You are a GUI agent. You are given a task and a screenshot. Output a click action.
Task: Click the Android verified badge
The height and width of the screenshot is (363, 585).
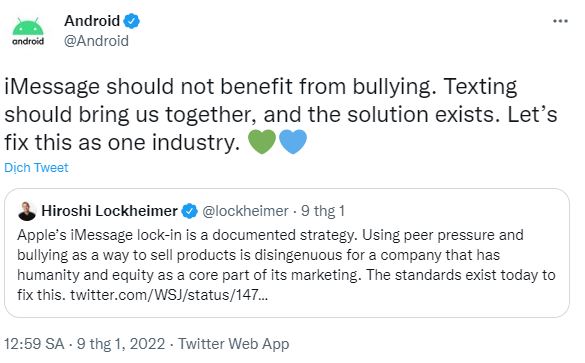point(131,21)
